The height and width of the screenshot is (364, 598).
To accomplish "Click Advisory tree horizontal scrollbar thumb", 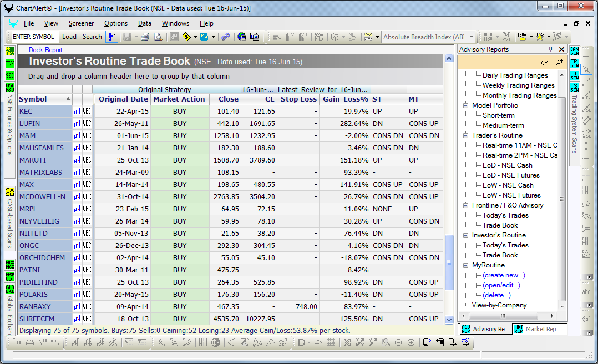I will [x=503, y=316].
